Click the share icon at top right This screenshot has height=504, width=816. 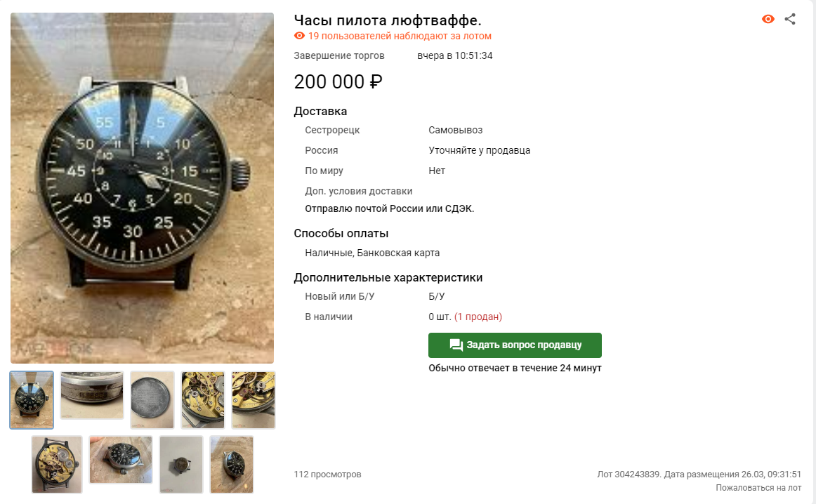pos(790,19)
